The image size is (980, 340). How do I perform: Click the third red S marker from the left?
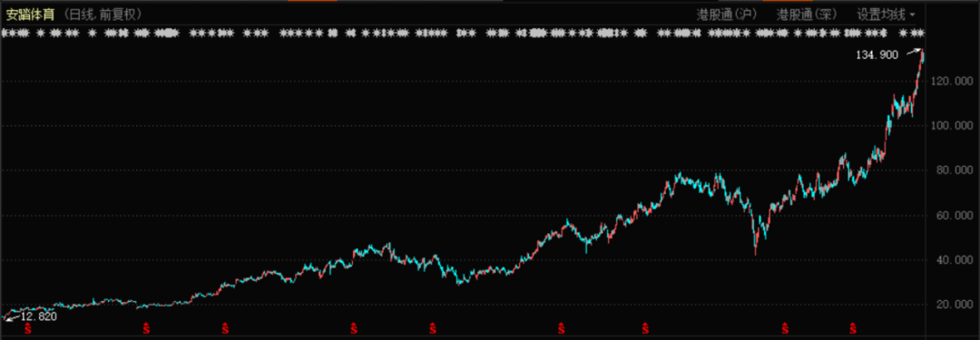225,328
